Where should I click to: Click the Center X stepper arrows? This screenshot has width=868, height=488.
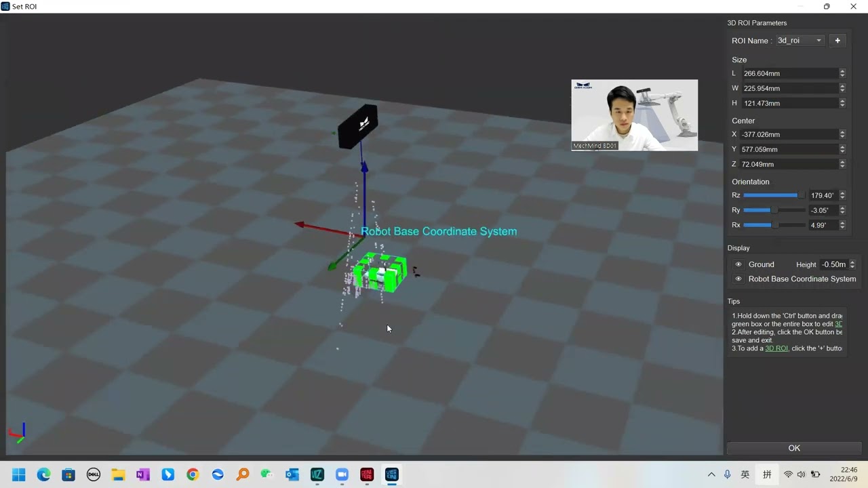[842, 134]
